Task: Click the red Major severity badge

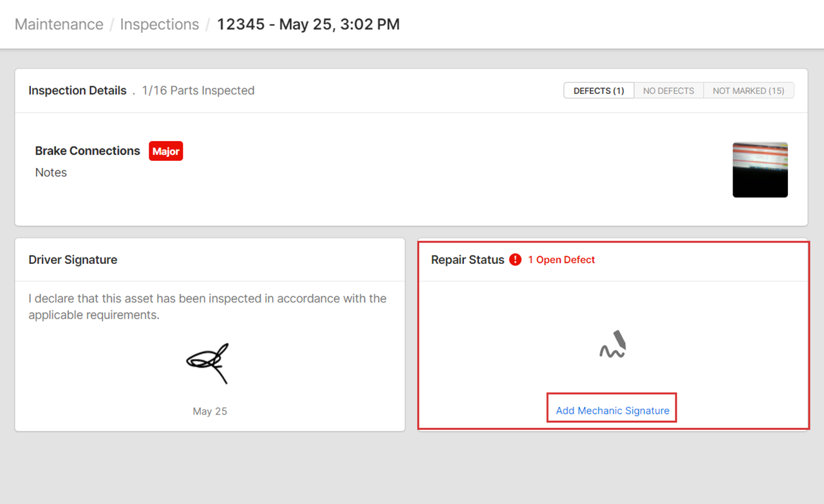Action: click(166, 151)
